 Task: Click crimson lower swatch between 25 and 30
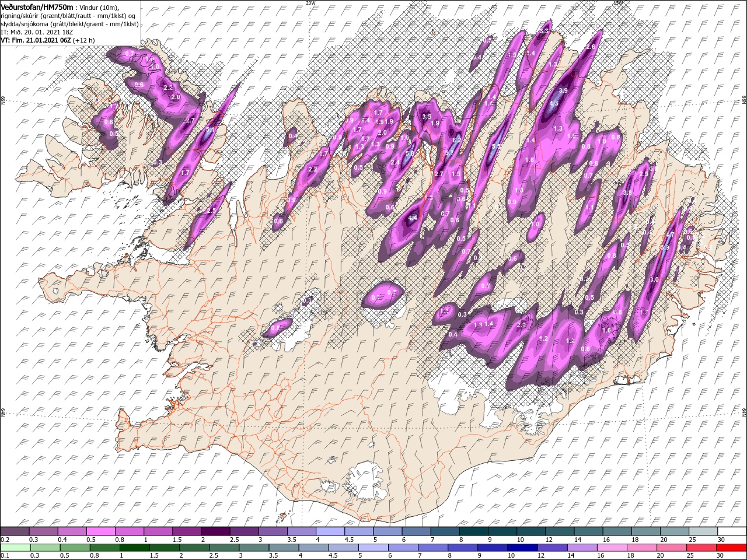click(701, 547)
